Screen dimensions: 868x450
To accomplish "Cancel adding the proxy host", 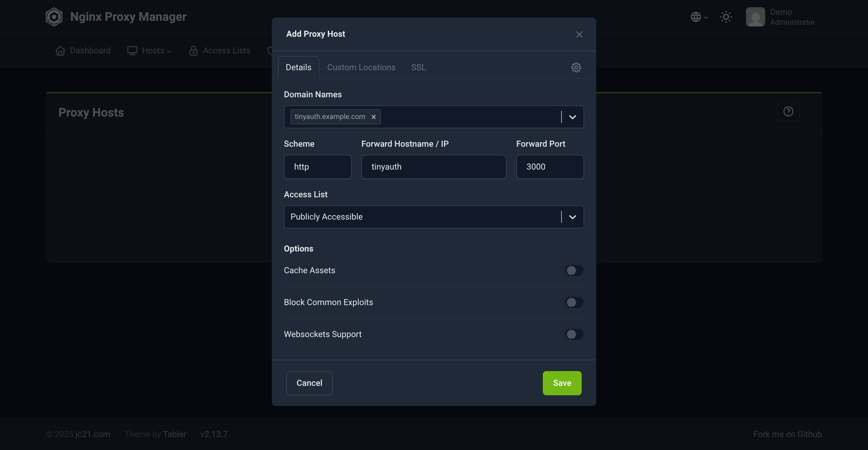I will (x=309, y=383).
